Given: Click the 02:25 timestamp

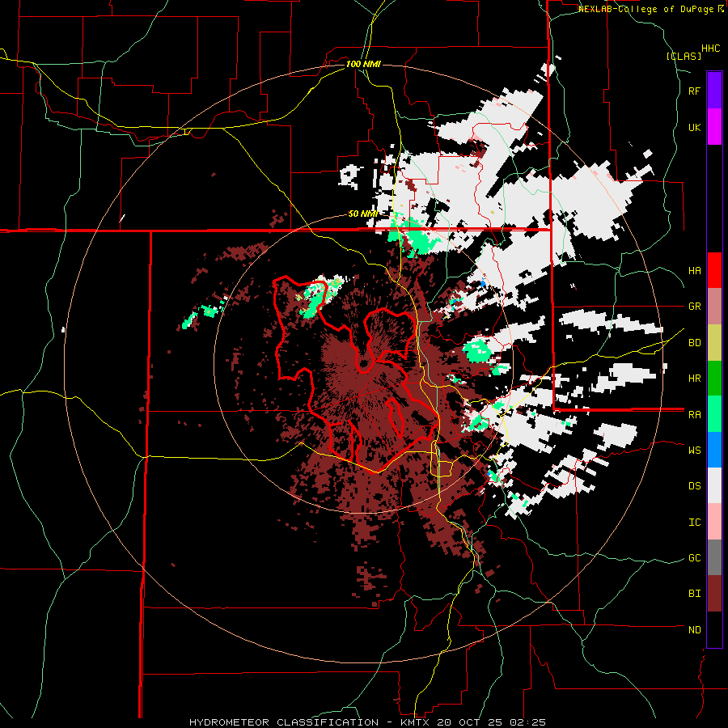Looking at the screenshot, I should tap(530, 722).
